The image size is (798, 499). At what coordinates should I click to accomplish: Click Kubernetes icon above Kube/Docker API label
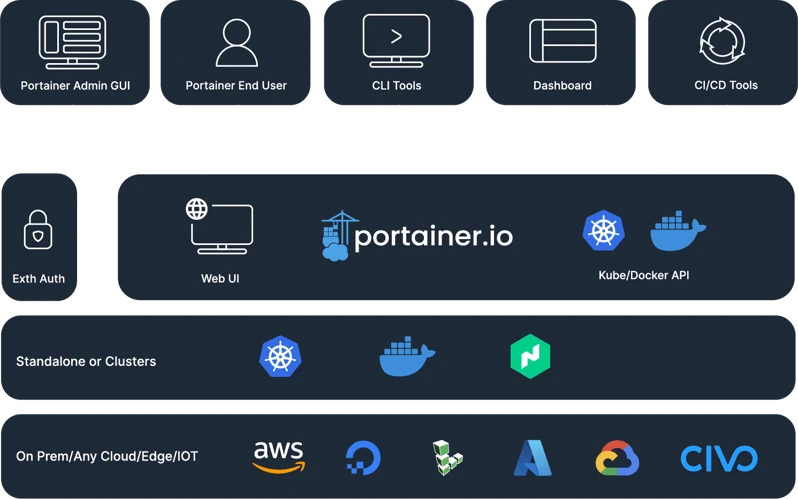tap(604, 232)
